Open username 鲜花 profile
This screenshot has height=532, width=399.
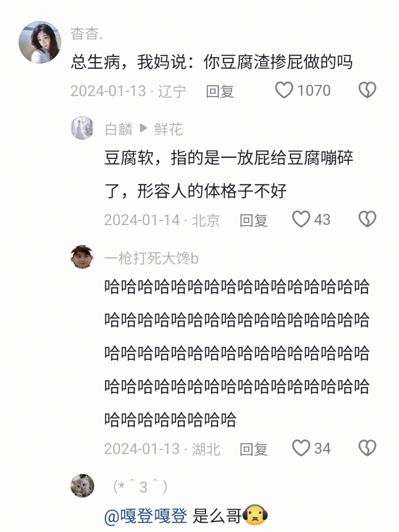click(x=168, y=129)
